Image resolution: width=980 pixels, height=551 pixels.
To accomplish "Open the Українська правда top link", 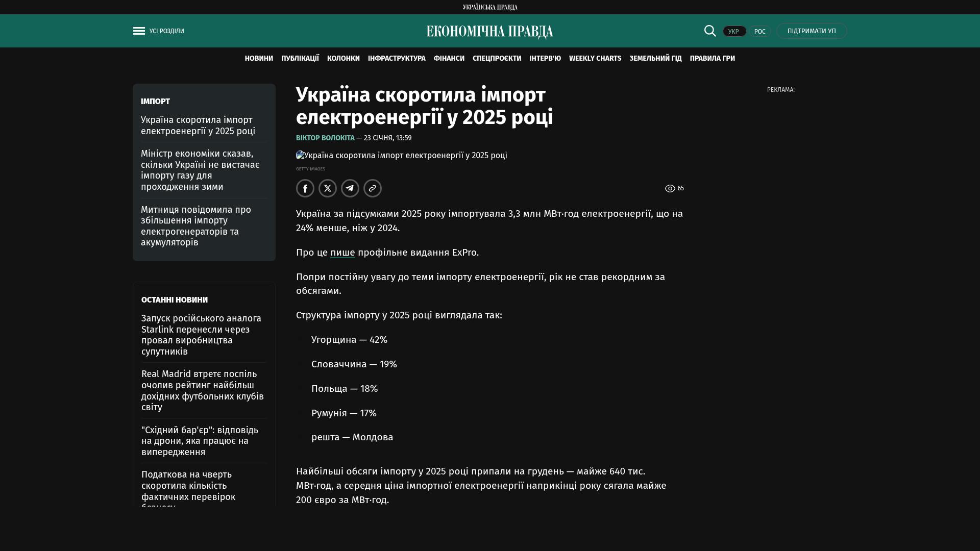I will click(x=490, y=7).
